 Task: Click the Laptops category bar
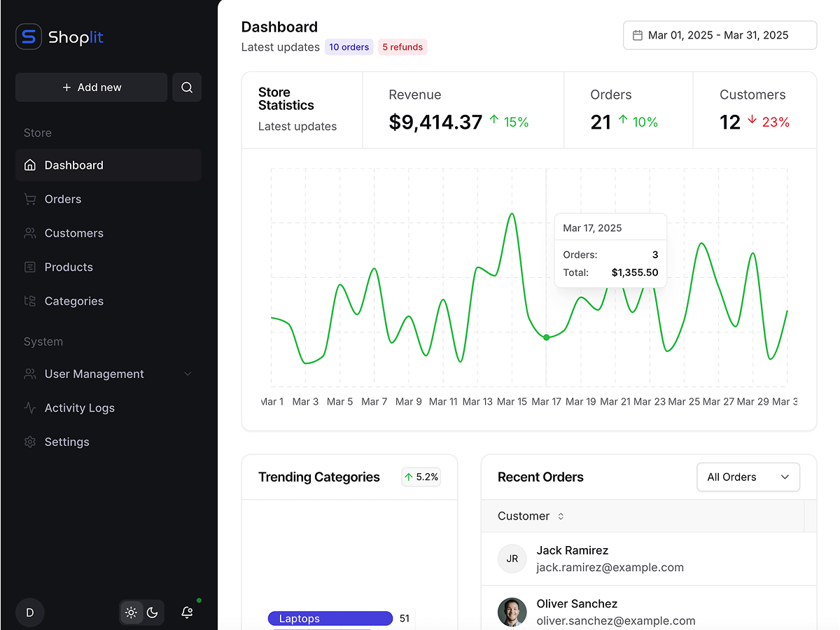pos(330,618)
